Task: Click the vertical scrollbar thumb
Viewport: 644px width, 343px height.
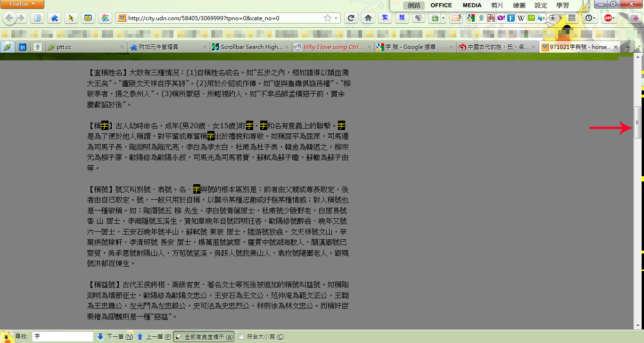Action: 638,122
